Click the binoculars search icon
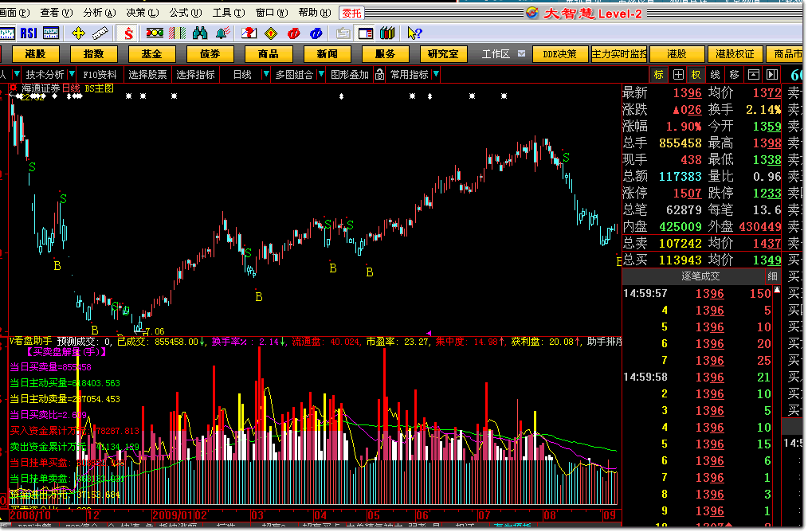This screenshot has height=532, width=808. tap(200, 33)
